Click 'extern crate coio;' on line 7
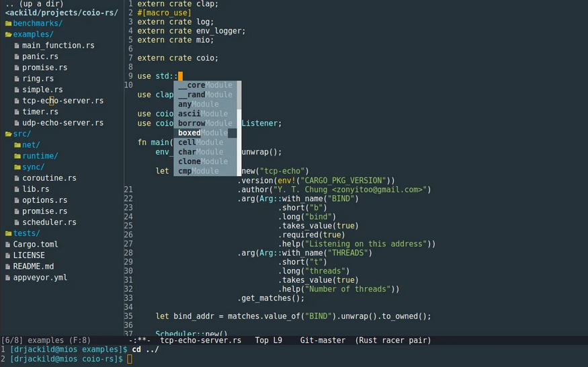588x367 pixels. (178, 58)
